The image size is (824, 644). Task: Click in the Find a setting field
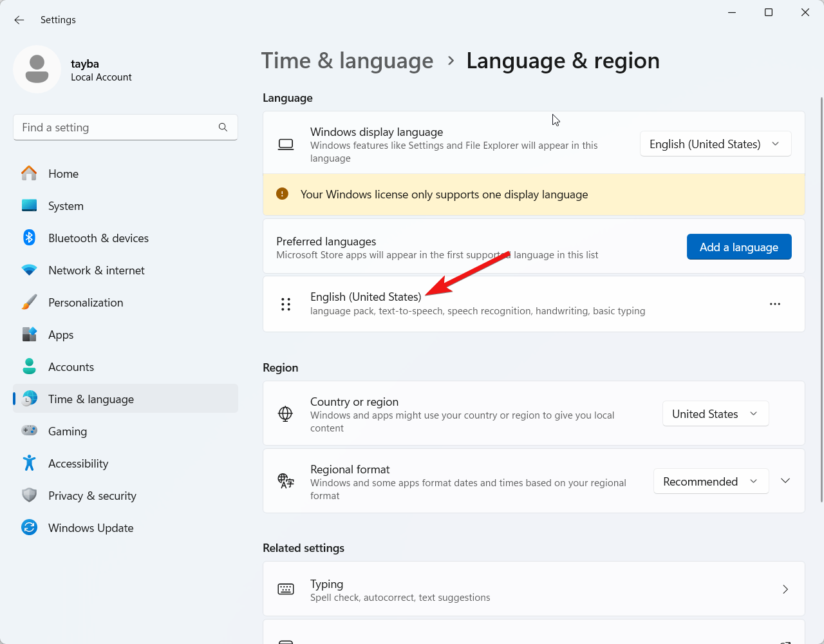[x=116, y=128]
